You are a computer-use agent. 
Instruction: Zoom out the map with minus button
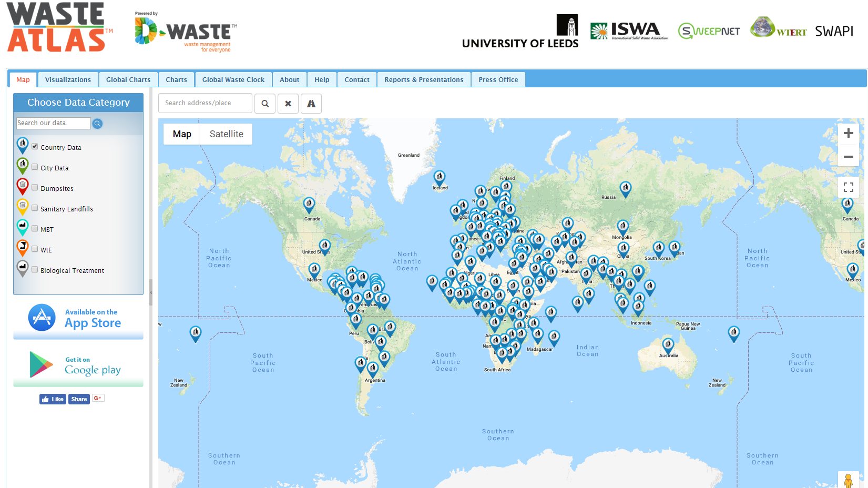coord(848,156)
